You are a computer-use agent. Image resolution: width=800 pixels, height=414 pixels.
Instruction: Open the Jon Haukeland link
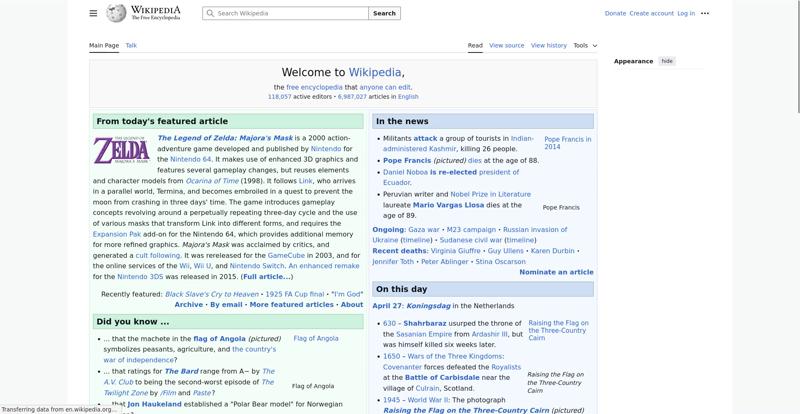point(154,404)
